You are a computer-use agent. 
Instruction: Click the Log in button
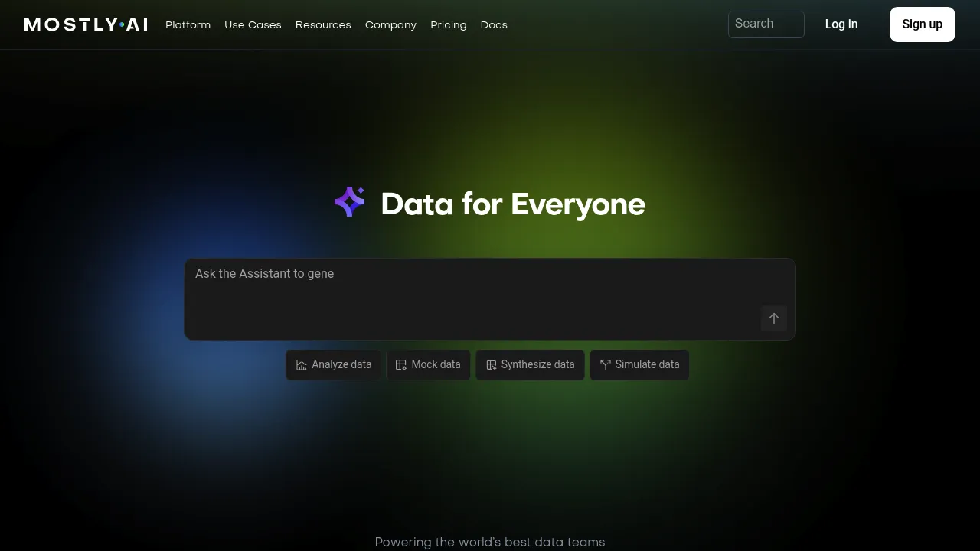pyautogui.click(x=841, y=24)
